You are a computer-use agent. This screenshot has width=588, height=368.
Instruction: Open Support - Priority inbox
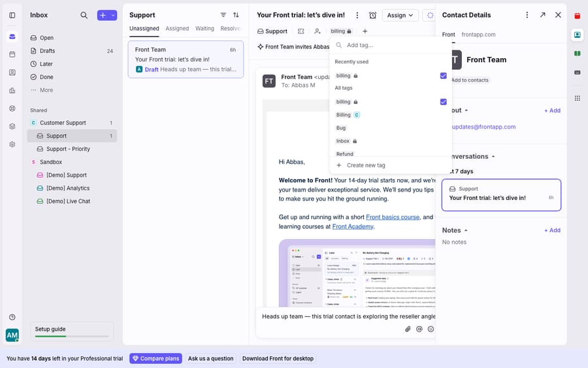pyautogui.click(x=72, y=149)
